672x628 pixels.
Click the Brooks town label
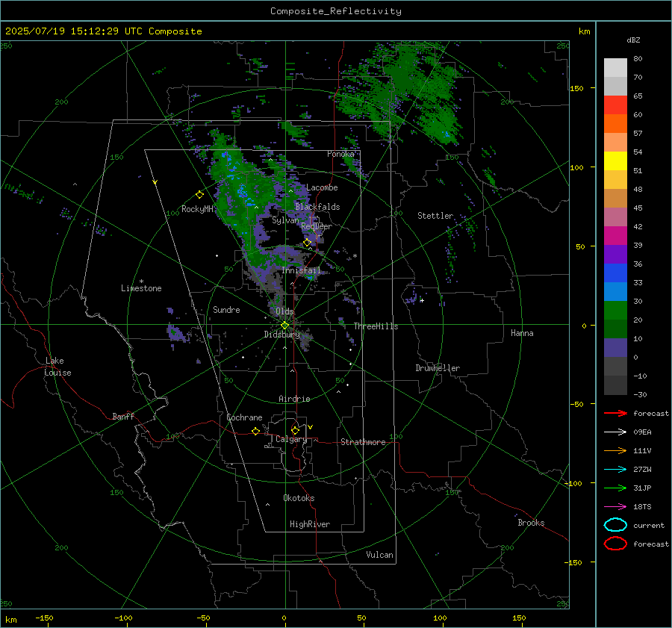(531, 523)
